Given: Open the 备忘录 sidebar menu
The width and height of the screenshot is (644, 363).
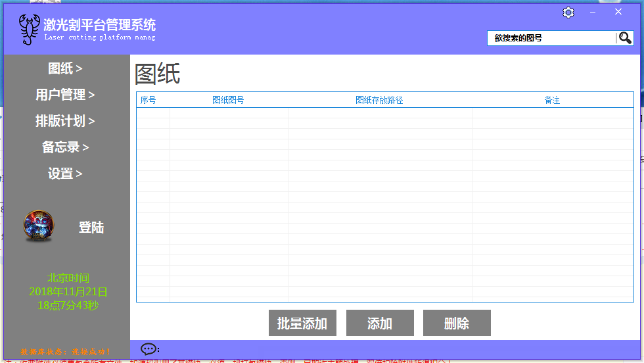Looking at the screenshot, I should tap(65, 147).
